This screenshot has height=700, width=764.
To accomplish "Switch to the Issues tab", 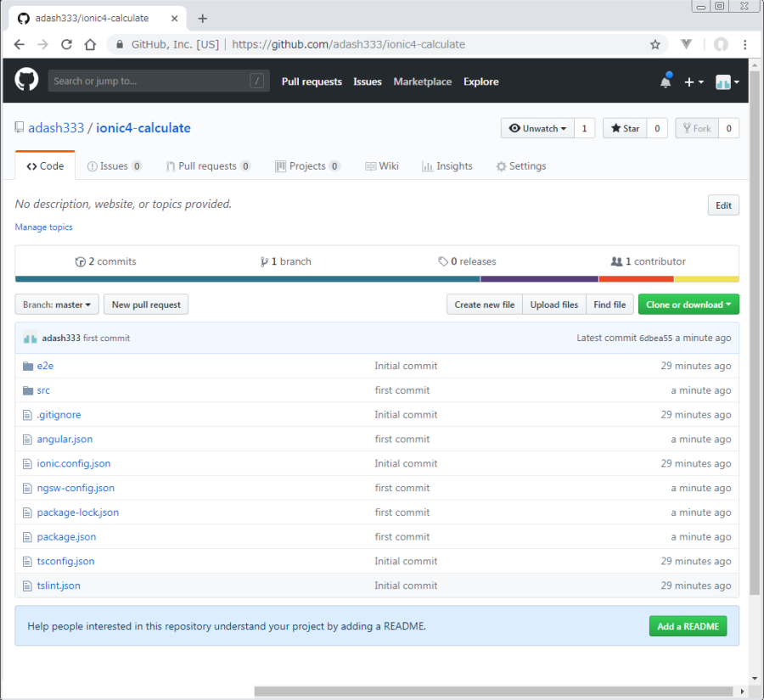I will tap(114, 166).
